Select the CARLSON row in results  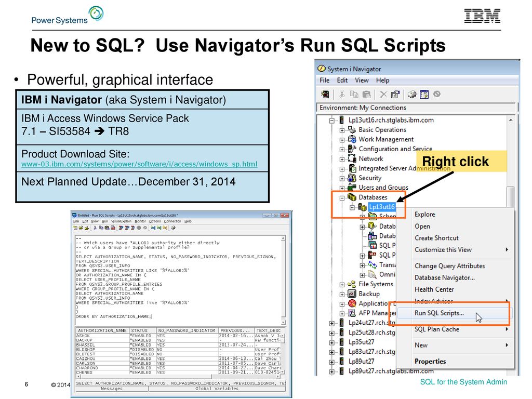click(179, 363)
